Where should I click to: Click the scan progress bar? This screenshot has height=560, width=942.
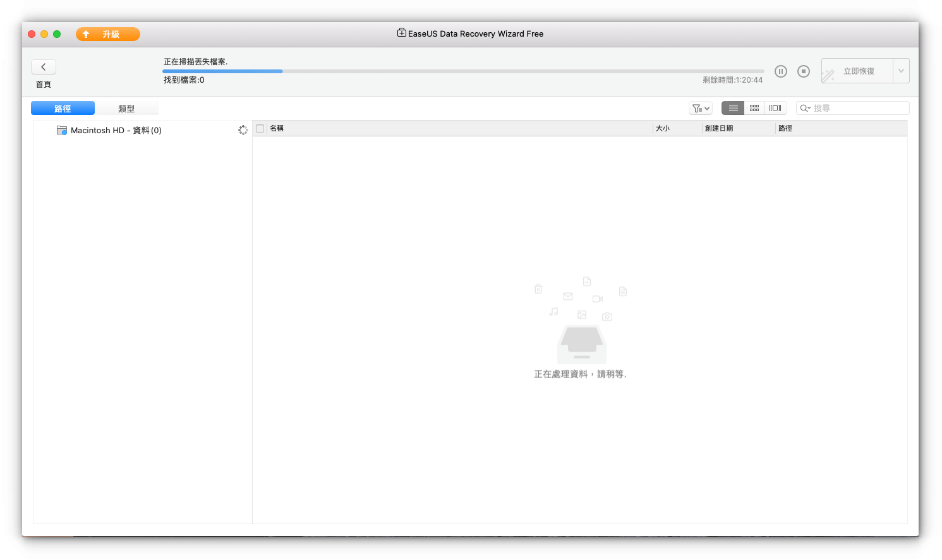(x=462, y=71)
